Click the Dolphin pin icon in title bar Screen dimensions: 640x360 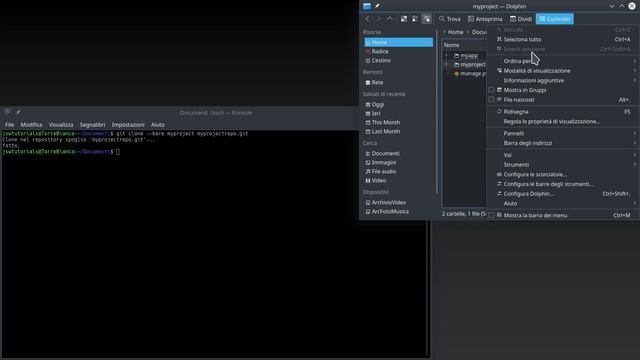(377, 6)
